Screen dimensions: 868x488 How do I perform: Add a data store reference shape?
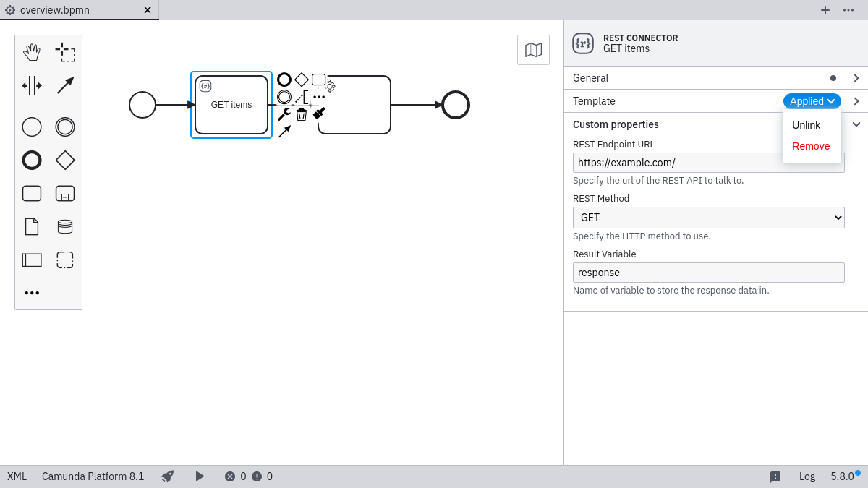[x=65, y=226]
